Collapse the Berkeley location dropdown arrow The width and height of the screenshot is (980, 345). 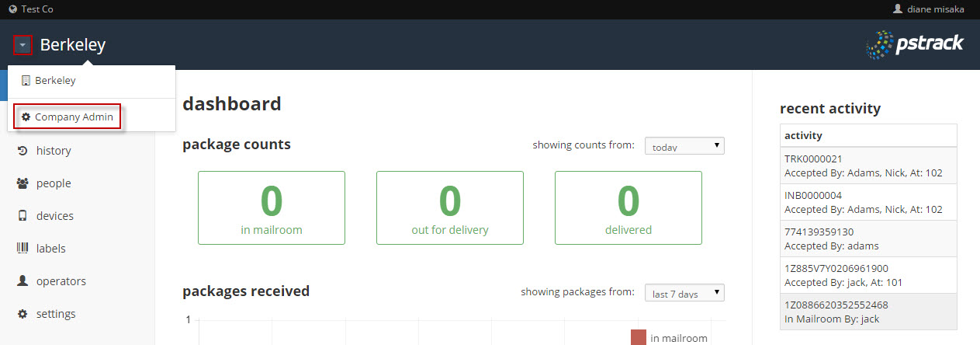tap(23, 45)
